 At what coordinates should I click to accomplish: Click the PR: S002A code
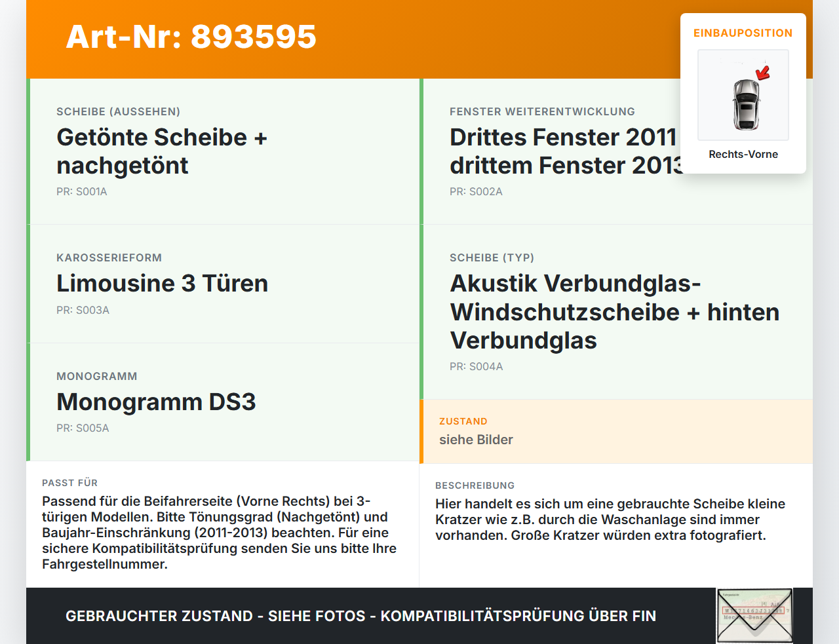[476, 191]
